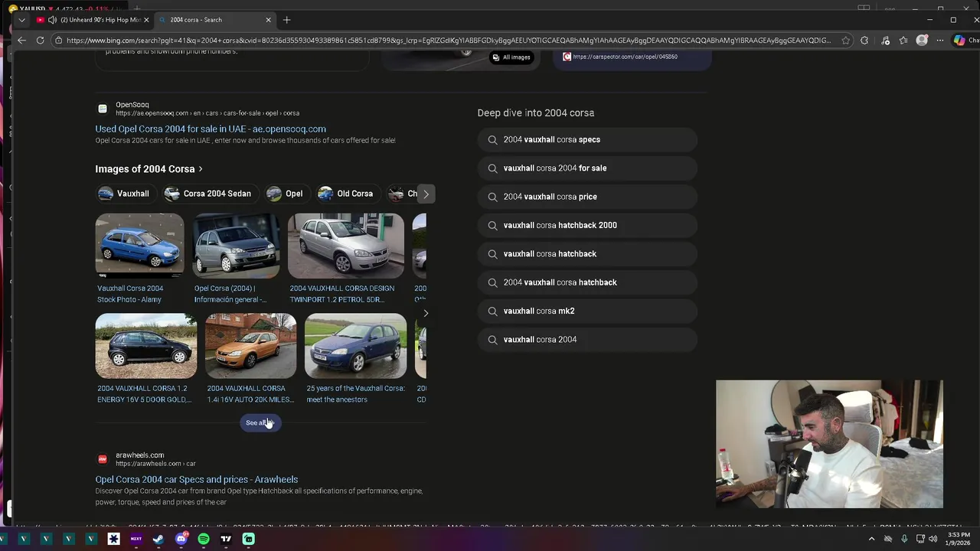980x551 pixels.
Task: Search 2004 vauxhall corsa specs suggestion
Action: (x=587, y=140)
